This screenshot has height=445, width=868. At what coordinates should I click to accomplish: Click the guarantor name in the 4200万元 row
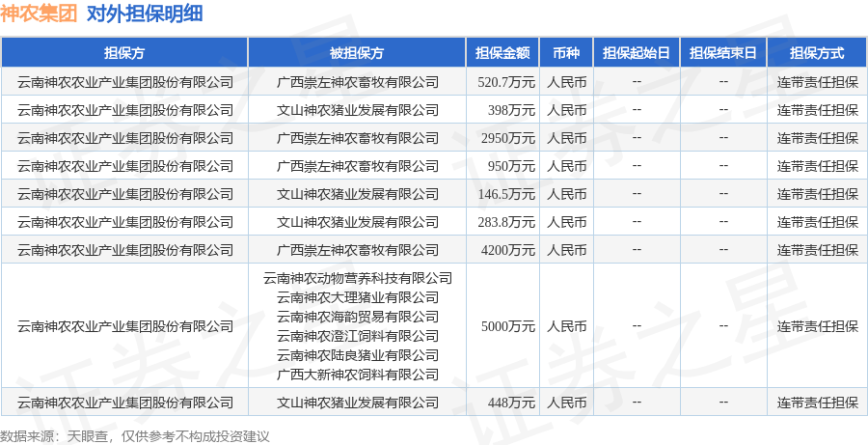click(125, 250)
